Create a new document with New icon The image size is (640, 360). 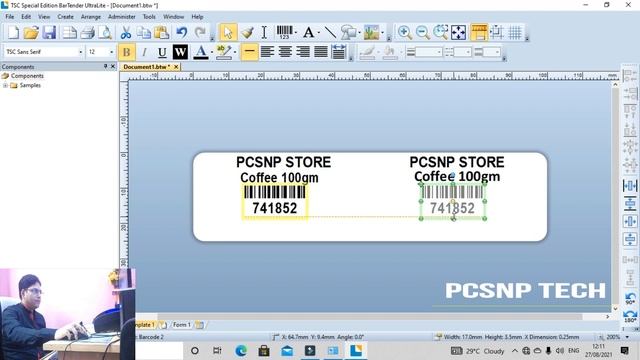click(13, 33)
